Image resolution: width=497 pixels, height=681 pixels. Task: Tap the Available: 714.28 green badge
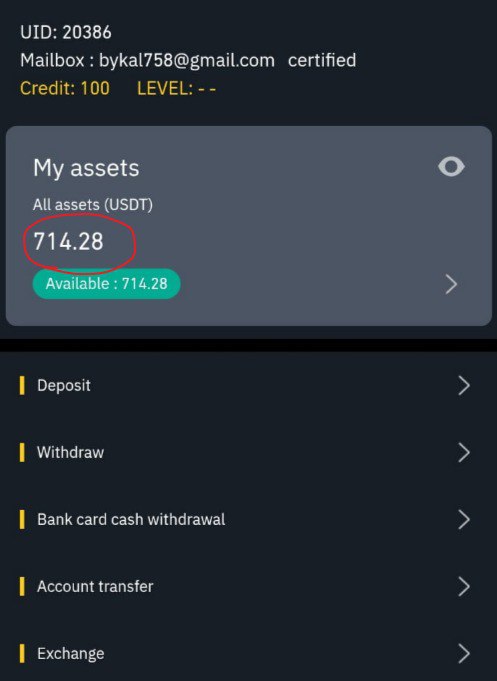106,284
